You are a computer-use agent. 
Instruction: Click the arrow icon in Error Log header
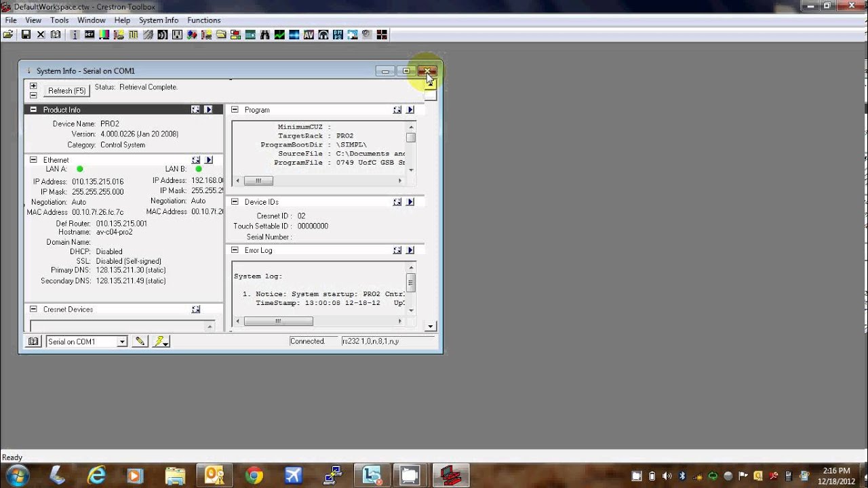pos(410,250)
